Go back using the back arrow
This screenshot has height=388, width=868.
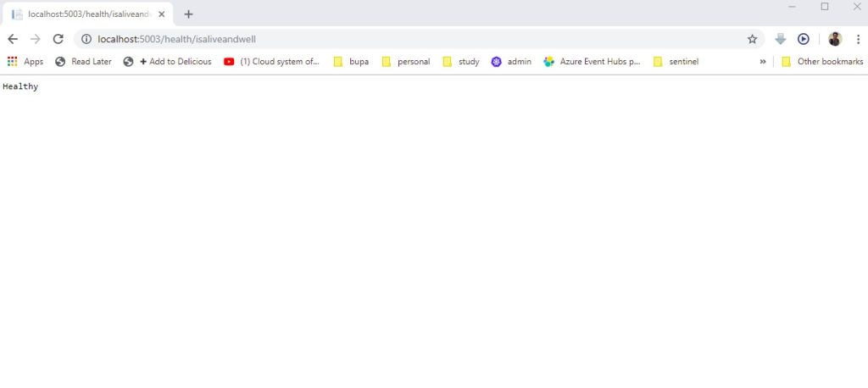tap(12, 39)
